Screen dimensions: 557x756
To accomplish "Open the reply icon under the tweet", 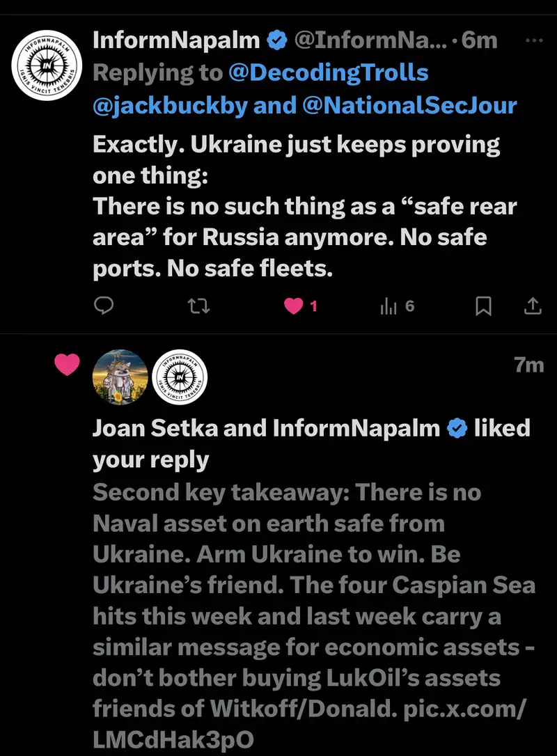I will coord(104,306).
